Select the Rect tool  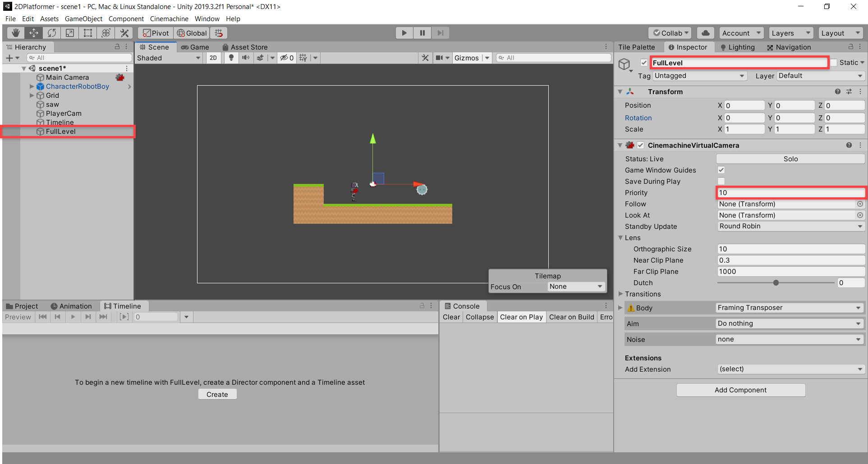(87, 33)
